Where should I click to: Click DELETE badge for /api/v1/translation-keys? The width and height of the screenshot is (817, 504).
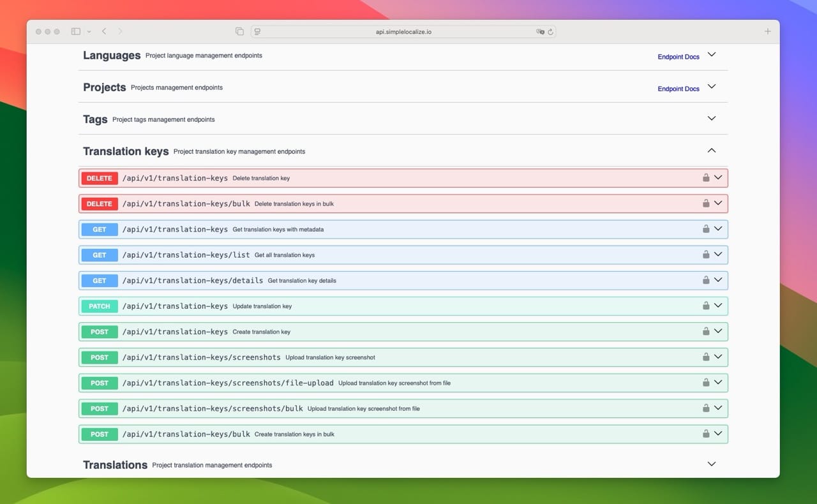pos(100,179)
